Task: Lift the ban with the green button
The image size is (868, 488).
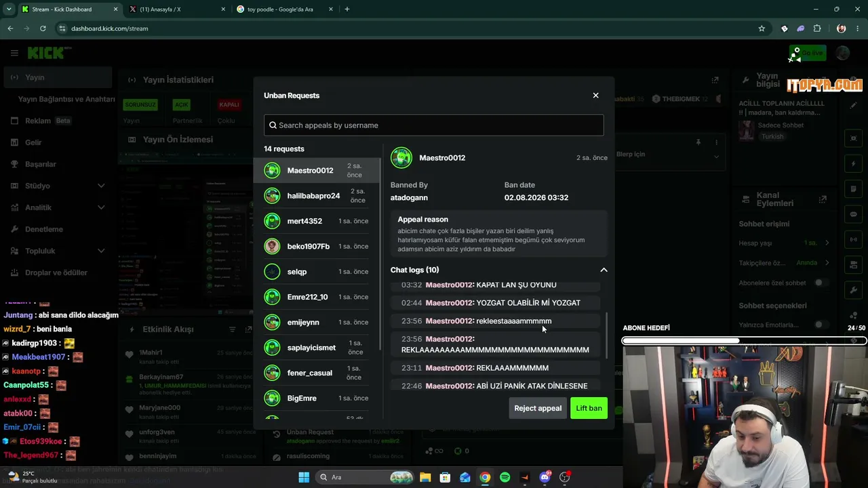Action: click(589, 408)
